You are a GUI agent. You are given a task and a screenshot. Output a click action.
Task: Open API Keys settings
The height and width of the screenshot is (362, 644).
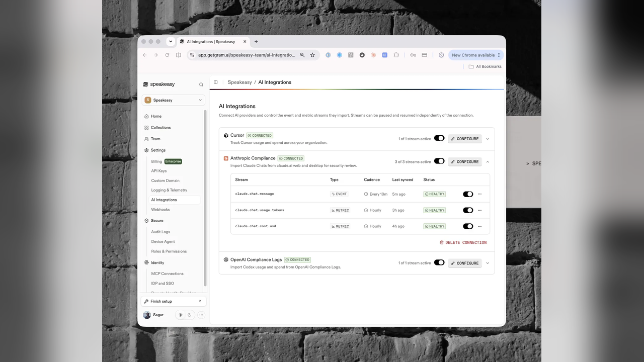[159, 171]
